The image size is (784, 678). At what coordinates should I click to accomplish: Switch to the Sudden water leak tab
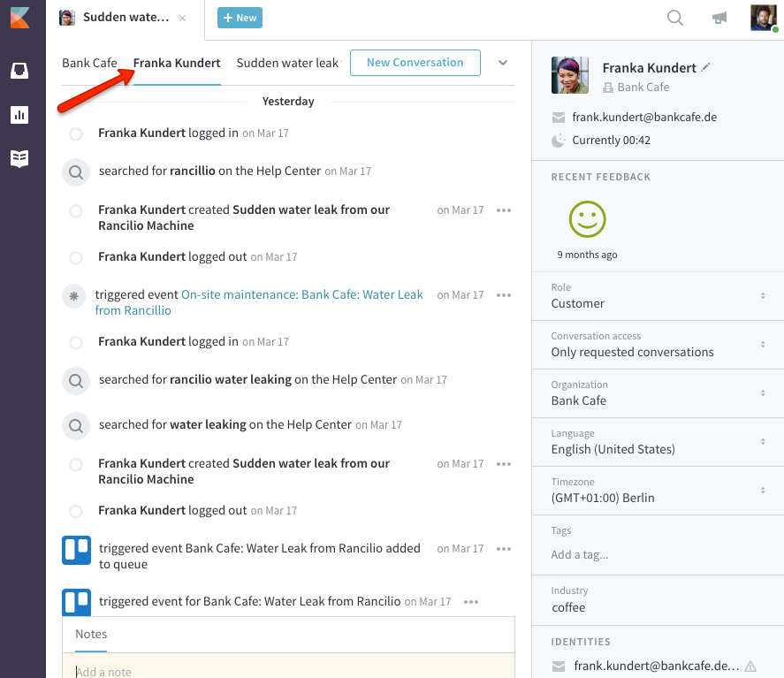[x=288, y=63]
